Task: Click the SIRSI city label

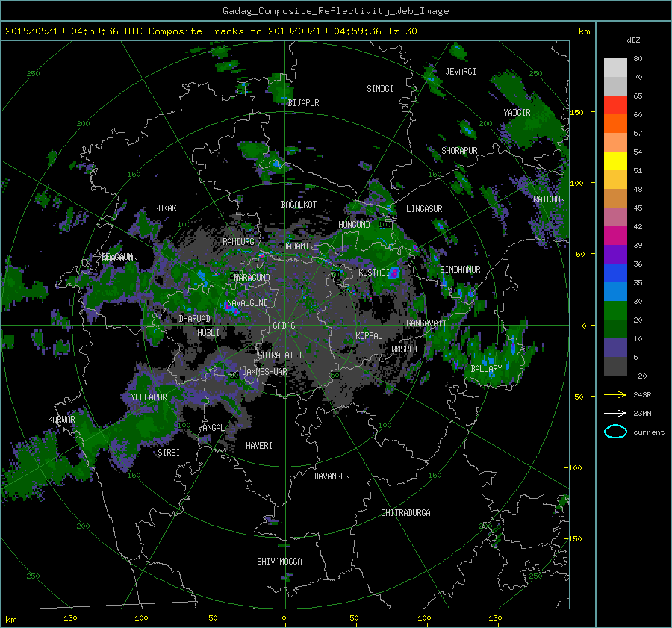Action: point(169,453)
